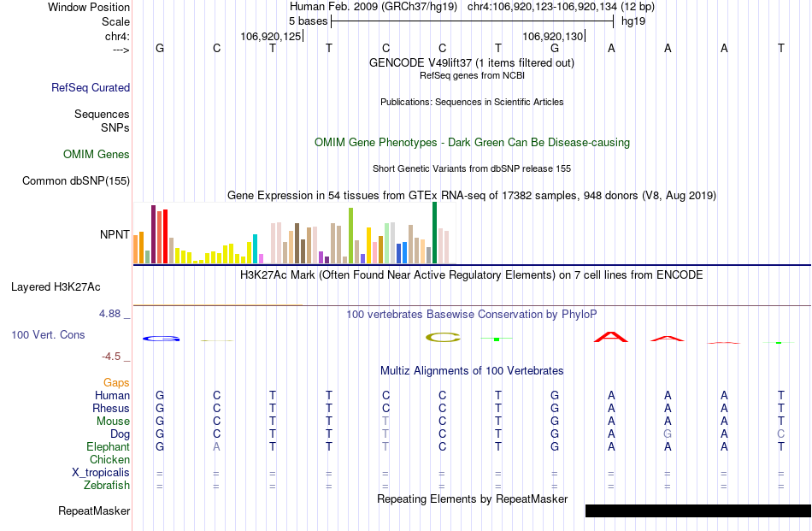Click the 'RefSeq genes from NCBI' title
The height and width of the screenshot is (531, 812).
[472, 75]
